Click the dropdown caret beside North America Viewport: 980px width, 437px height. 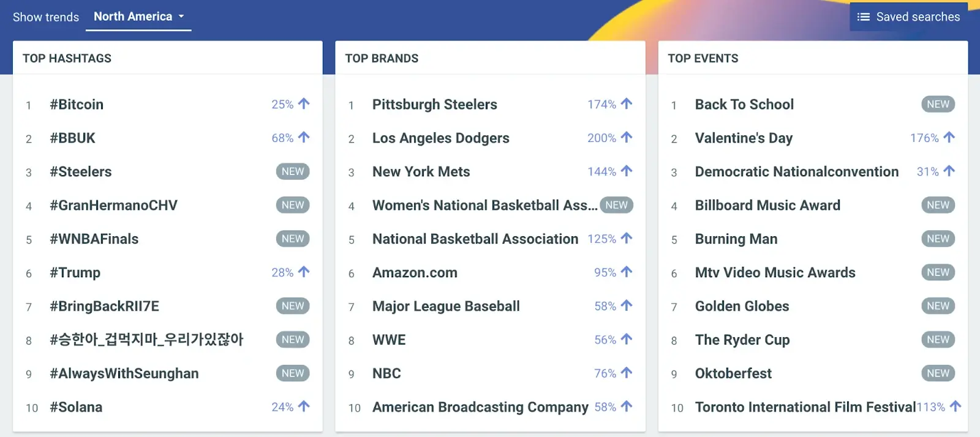click(181, 17)
